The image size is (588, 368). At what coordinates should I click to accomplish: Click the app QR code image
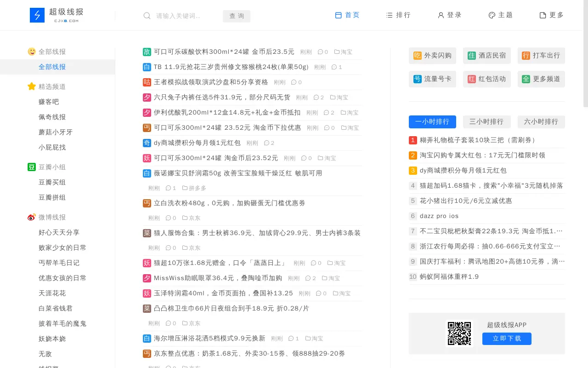pyautogui.click(x=459, y=333)
